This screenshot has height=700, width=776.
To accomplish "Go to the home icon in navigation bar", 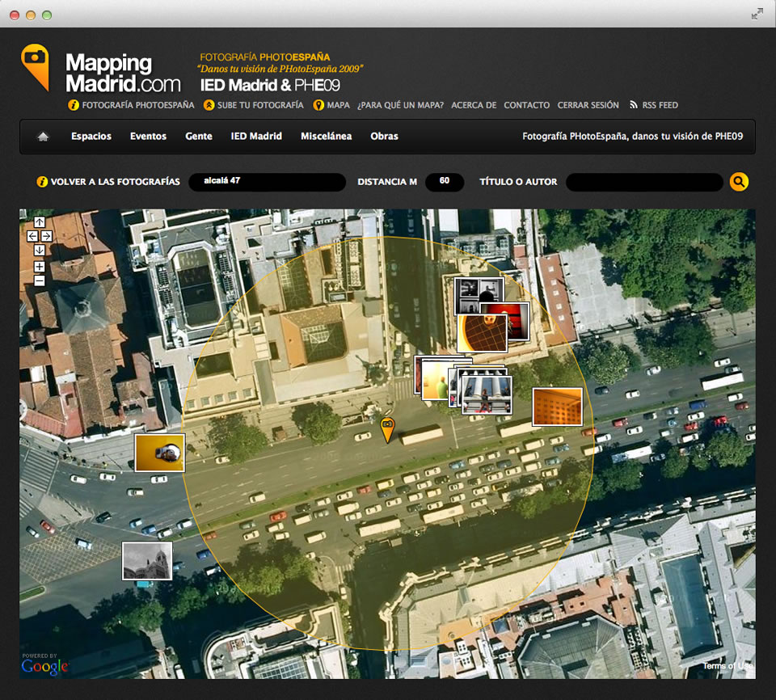I will [x=43, y=137].
